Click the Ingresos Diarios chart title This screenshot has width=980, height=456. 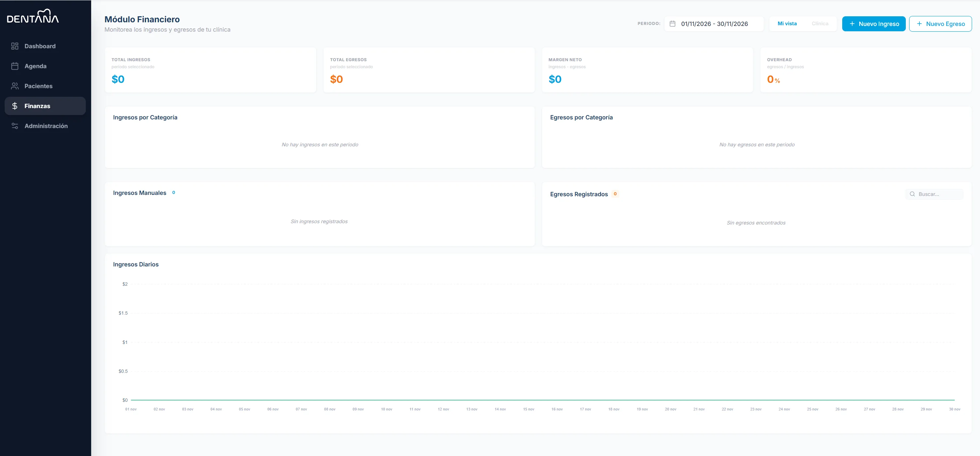(x=135, y=264)
